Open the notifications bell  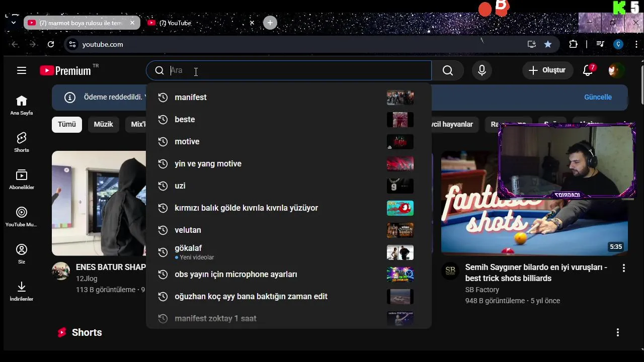588,70
